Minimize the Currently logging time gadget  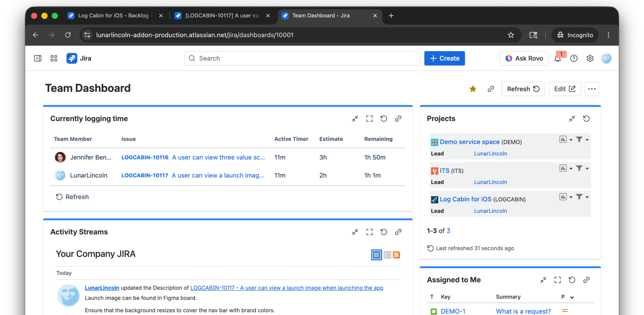pyautogui.click(x=355, y=119)
